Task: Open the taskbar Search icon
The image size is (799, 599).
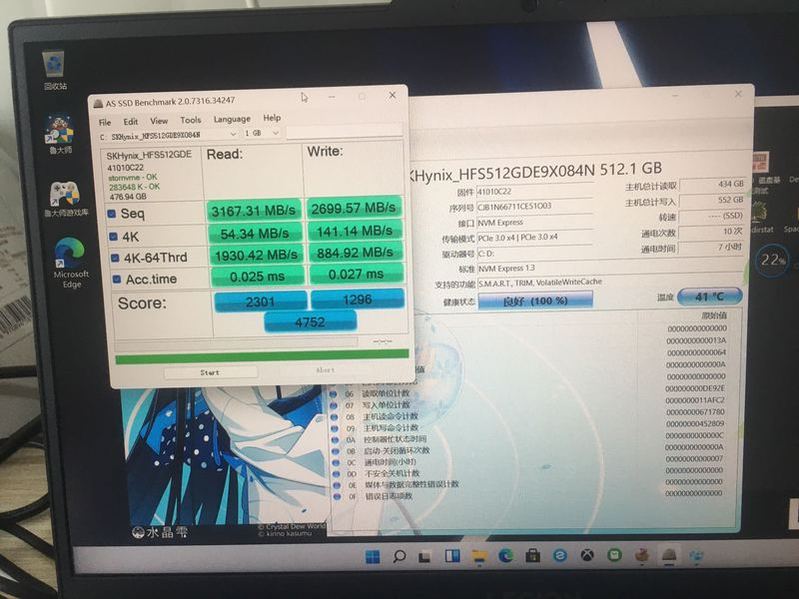Action: (399, 555)
